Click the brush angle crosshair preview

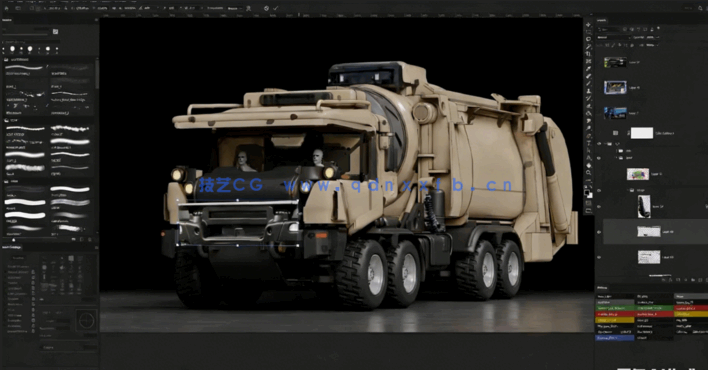tap(85, 320)
